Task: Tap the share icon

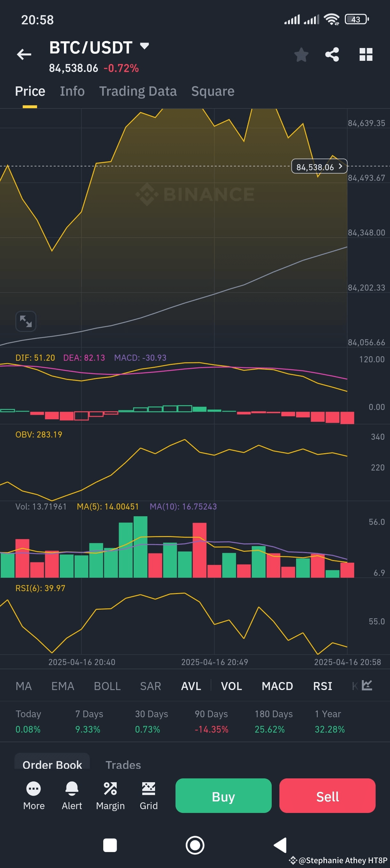Action: [332, 55]
